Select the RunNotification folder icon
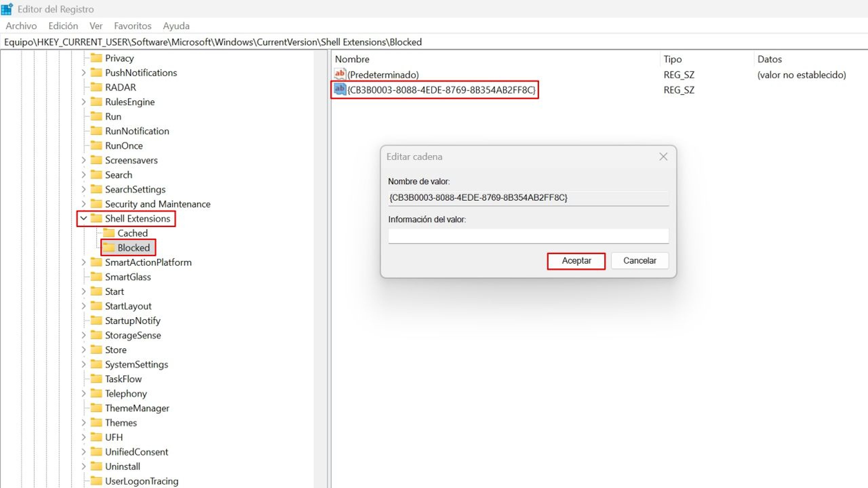The image size is (868, 488). (x=96, y=131)
